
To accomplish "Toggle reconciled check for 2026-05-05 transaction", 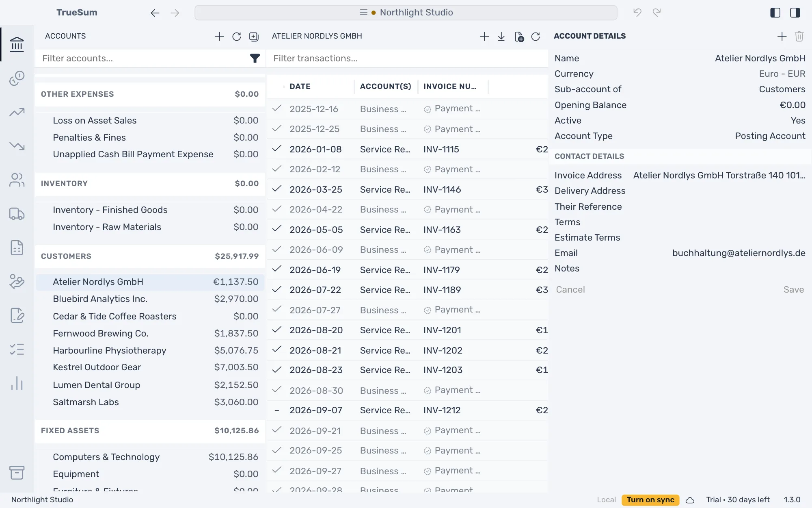I will point(277,229).
